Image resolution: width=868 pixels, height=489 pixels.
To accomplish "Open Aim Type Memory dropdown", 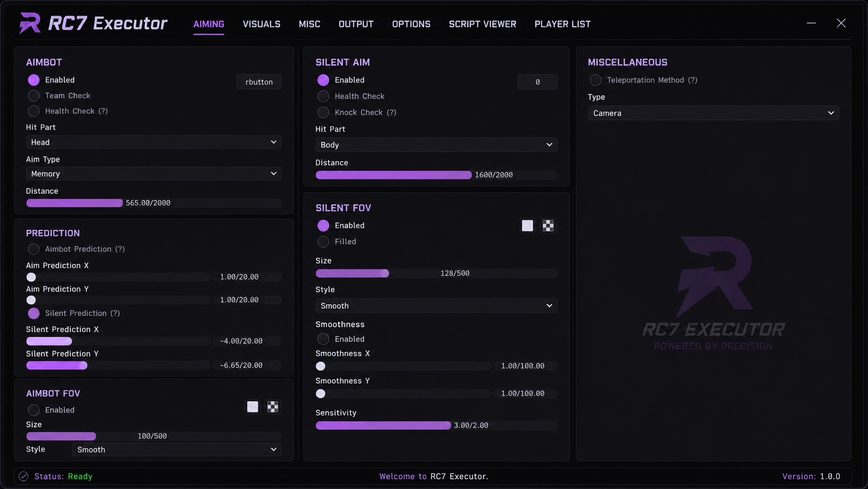I will coord(154,174).
